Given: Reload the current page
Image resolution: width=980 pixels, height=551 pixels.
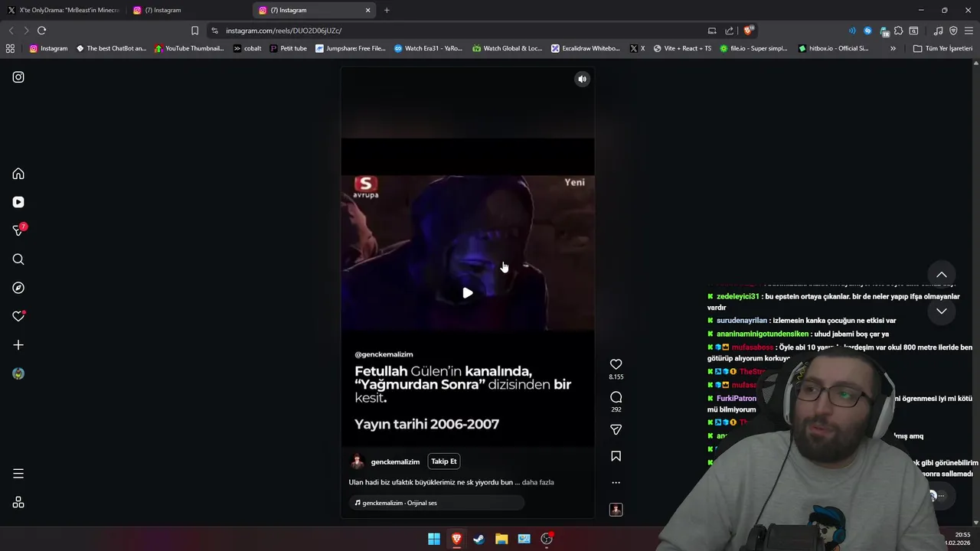Looking at the screenshot, I should pyautogui.click(x=41, y=31).
